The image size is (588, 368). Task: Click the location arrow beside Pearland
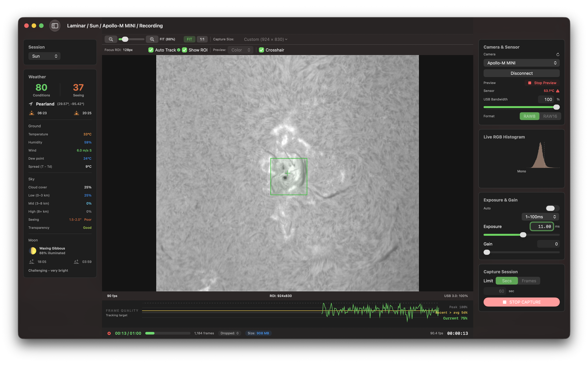[x=31, y=104]
